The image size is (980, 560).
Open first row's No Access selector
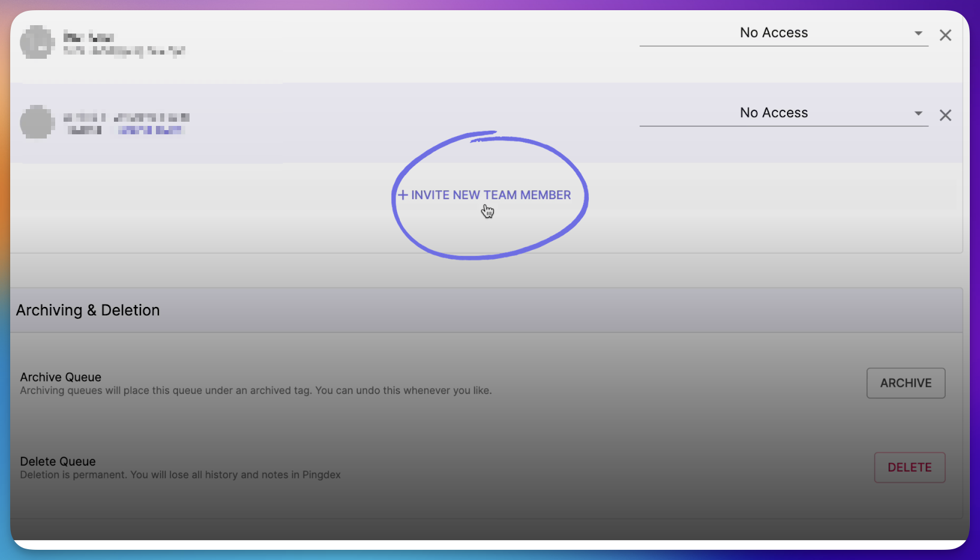[x=783, y=33]
